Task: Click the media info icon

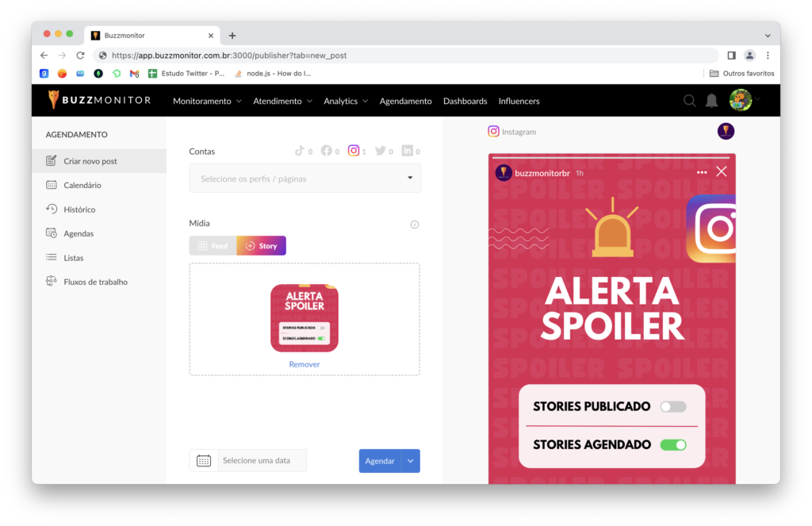Action: [x=414, y=225]
